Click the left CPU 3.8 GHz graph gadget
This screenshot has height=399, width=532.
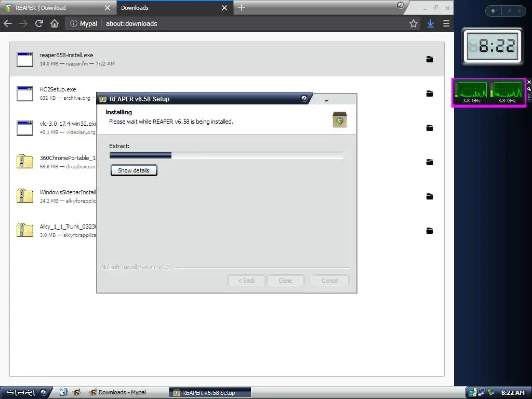(472, 92)
